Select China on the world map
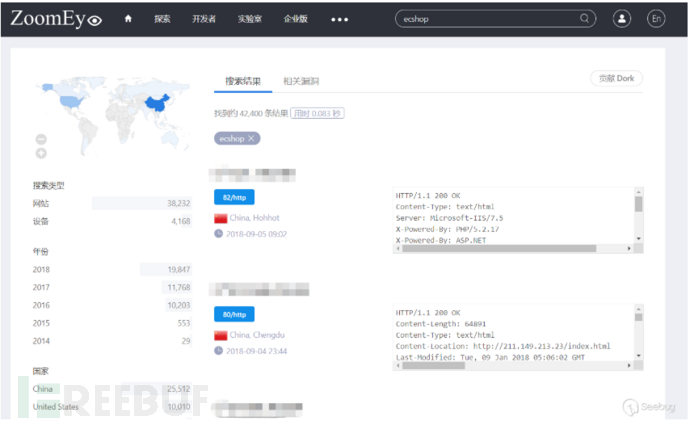The height and width of the screenshot is (425, 690). pyautogui.click(x=157, y=103)
